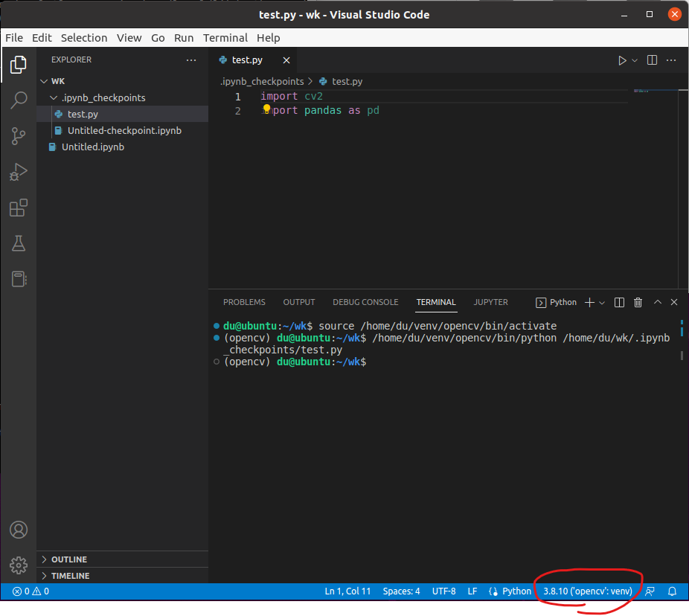Select the TERMINAL panel tab
Image resolution: width=689 pixels, height=616 pixels.
tap(436, 302)
